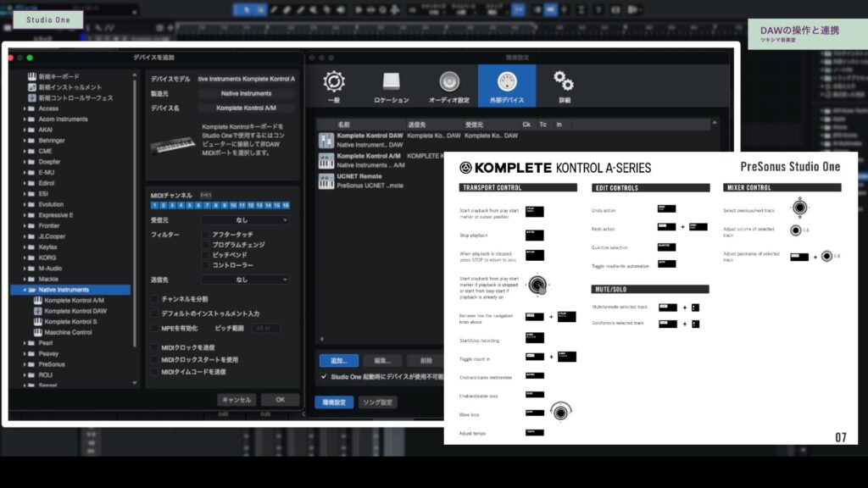Open the 一般 (General) preferences icon
This screenshot has height=488, width=868.
pyautogui.click(x=334, y=86)
